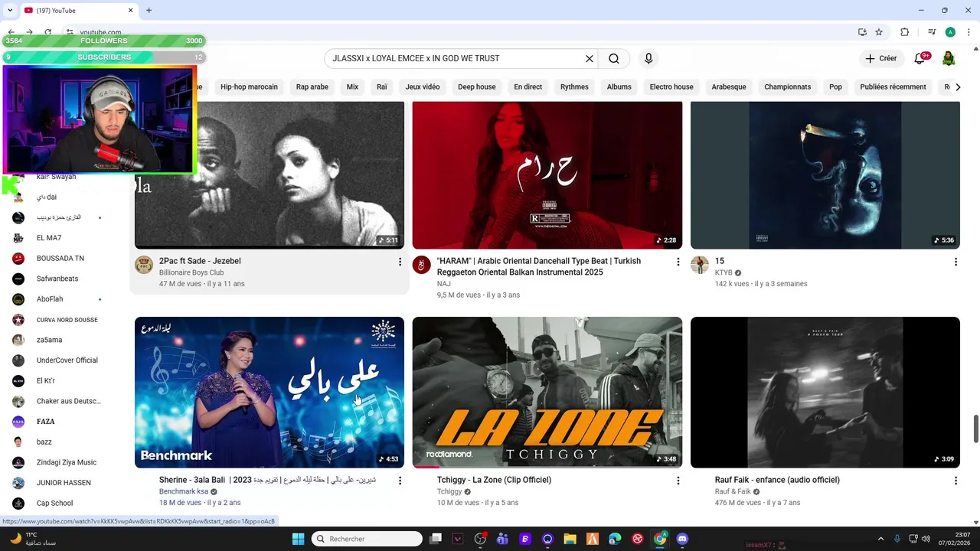Screen dimensions: 980x551
Task: Open options menu for Sherine 3ala Bali video
Action: [x=400, y=481]
